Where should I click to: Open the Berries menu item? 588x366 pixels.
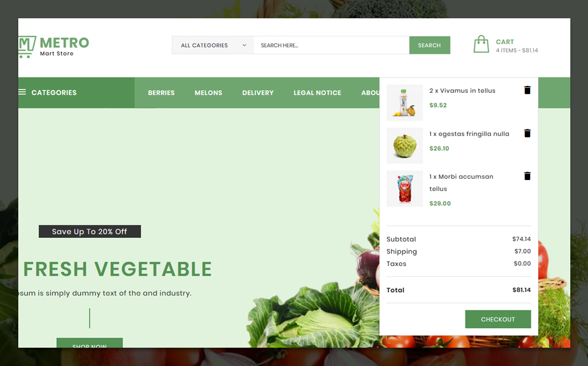click(161, 93)
